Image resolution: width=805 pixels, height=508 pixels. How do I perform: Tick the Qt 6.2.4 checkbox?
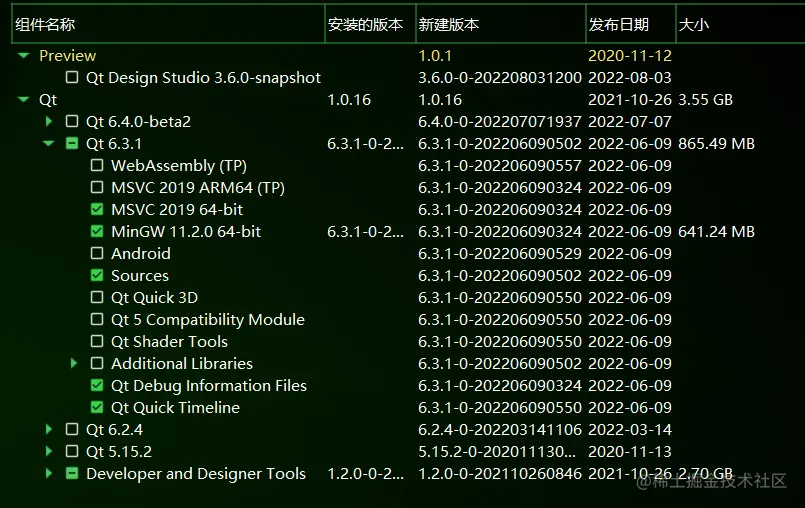(72, 429)
